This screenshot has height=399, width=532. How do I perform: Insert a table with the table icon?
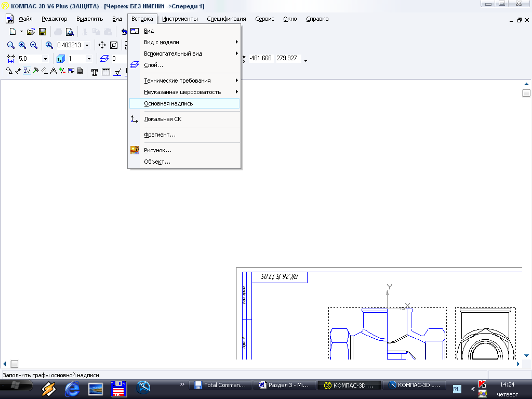click(106, 72)
